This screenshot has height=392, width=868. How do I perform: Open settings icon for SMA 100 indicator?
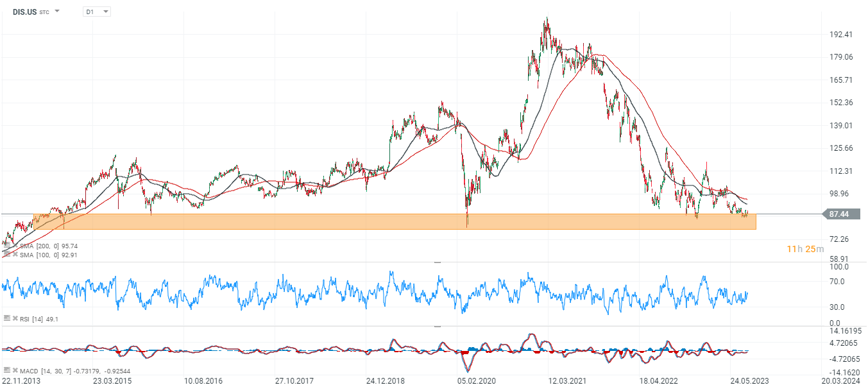coord(6,254)
